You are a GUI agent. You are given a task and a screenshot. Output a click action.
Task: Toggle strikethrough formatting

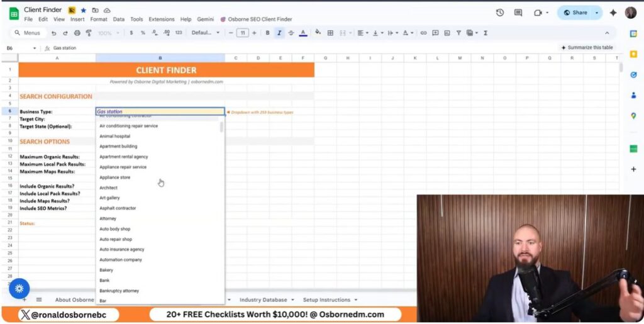coord(291,33)
